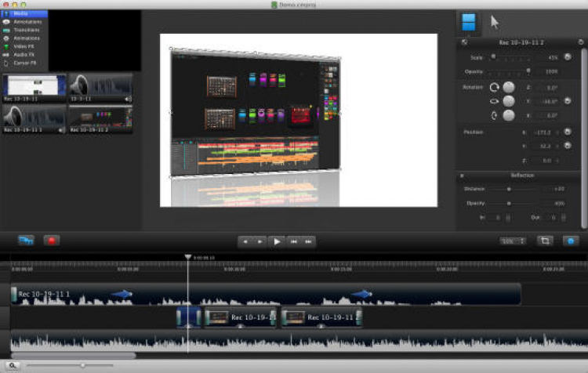
Task: Open the canvas zoom percentage dropdown
Action: (512, 241)
